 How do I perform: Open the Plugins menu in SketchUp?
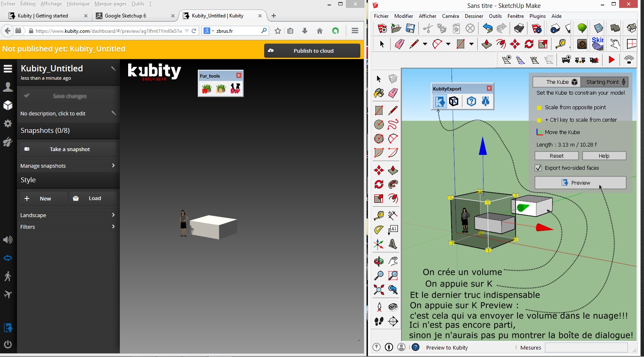pos(537,16)
